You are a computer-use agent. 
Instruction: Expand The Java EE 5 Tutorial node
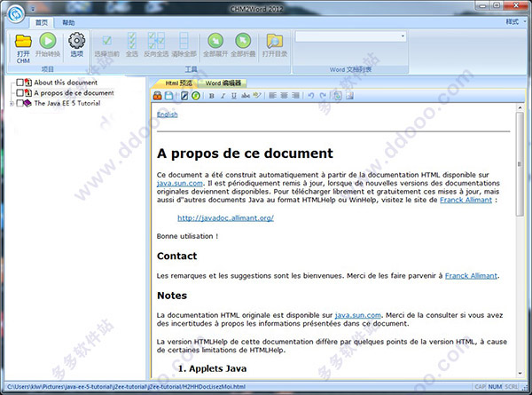[x=12, y=103]
